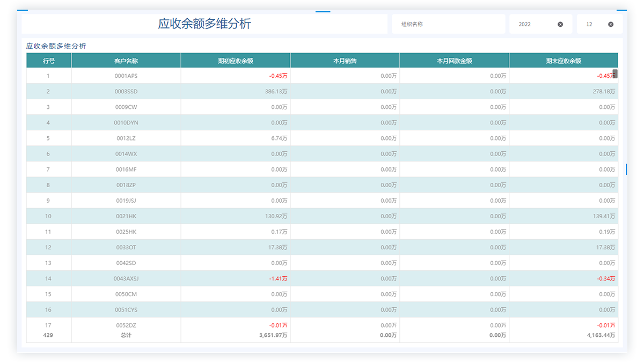Screen dimensions: 644x362
Task: Clear the 2022 year filter
Action: coord(560,24)
